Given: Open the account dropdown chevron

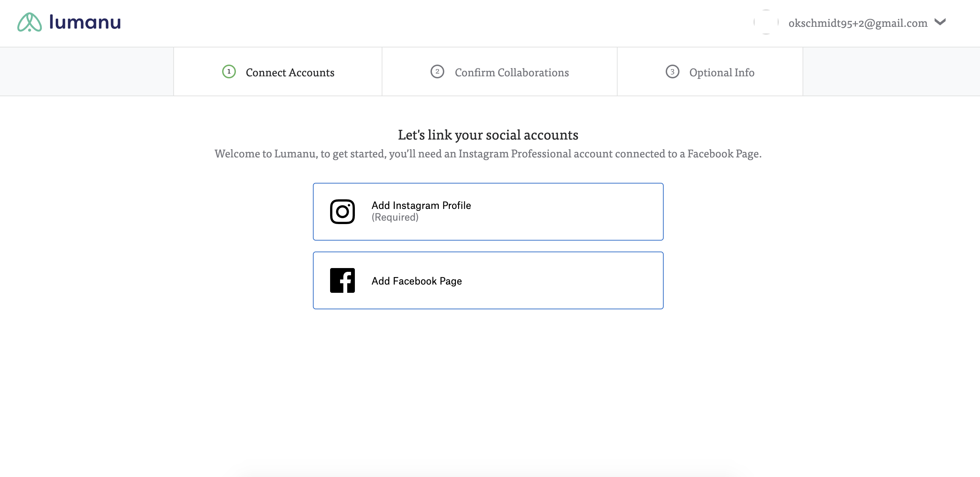Looking at the screenshot, I should [x=940, y=22].
